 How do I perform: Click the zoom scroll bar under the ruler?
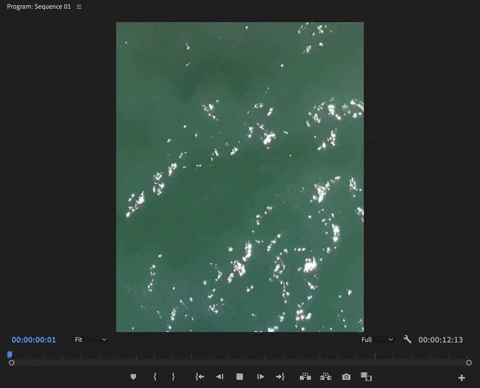click(240, 363)
